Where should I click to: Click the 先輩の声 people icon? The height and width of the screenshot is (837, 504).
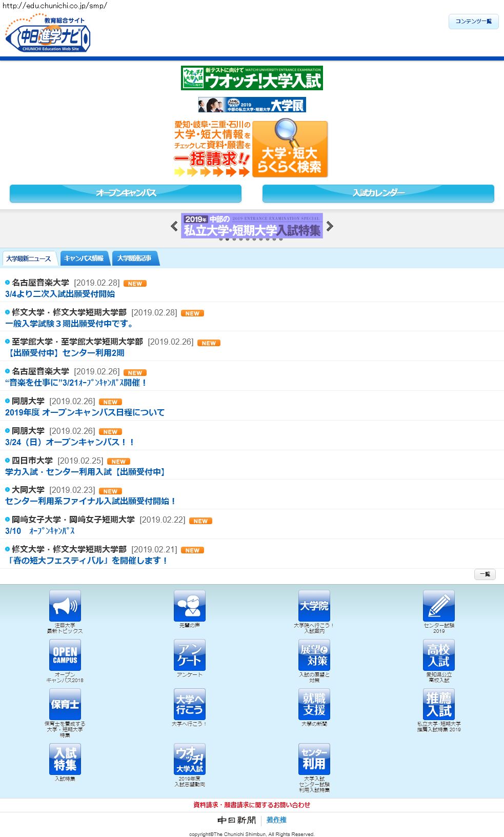click(x=190, y=606)
